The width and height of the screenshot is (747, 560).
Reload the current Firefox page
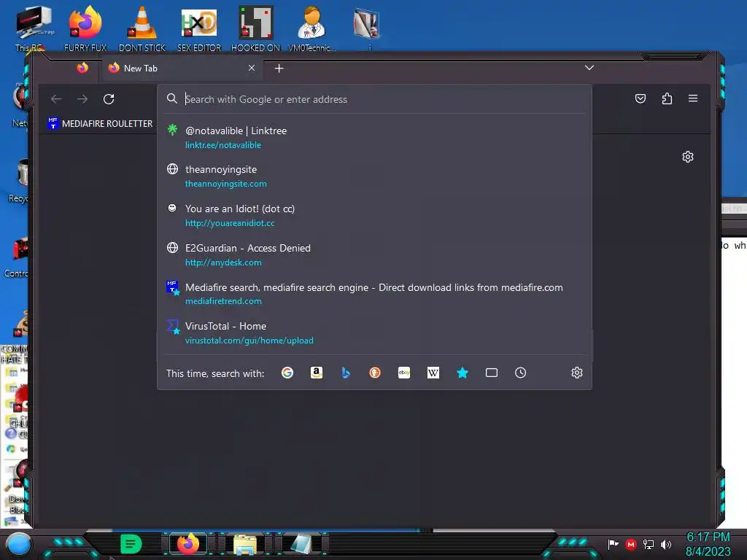(109, 99)
